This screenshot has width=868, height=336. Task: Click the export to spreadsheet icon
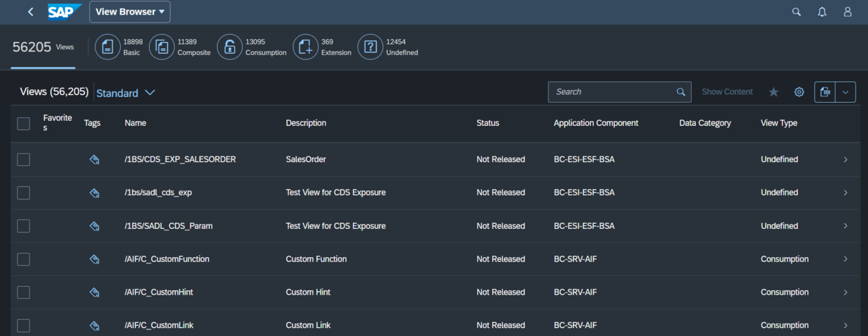pyautogui.click(x=825, y=92)
